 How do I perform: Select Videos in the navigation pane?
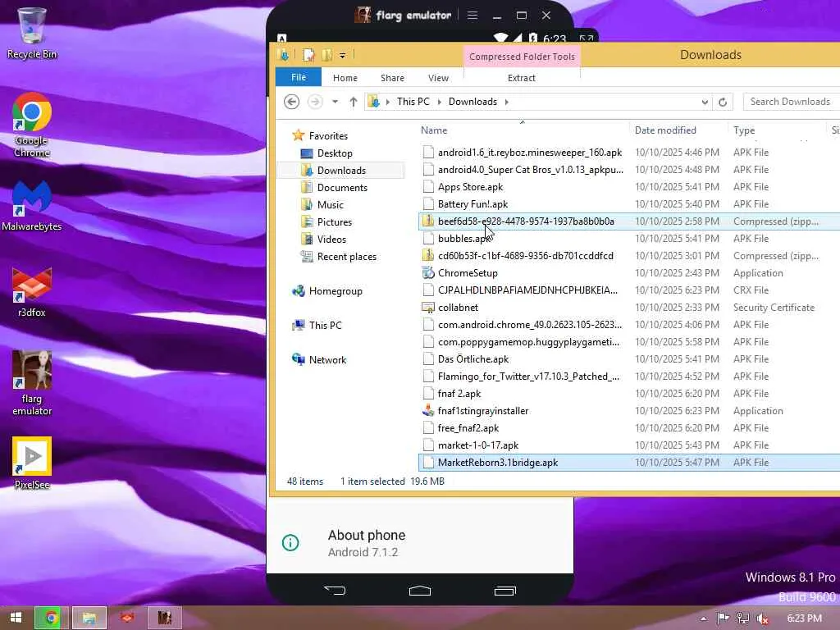click(331, 239)
